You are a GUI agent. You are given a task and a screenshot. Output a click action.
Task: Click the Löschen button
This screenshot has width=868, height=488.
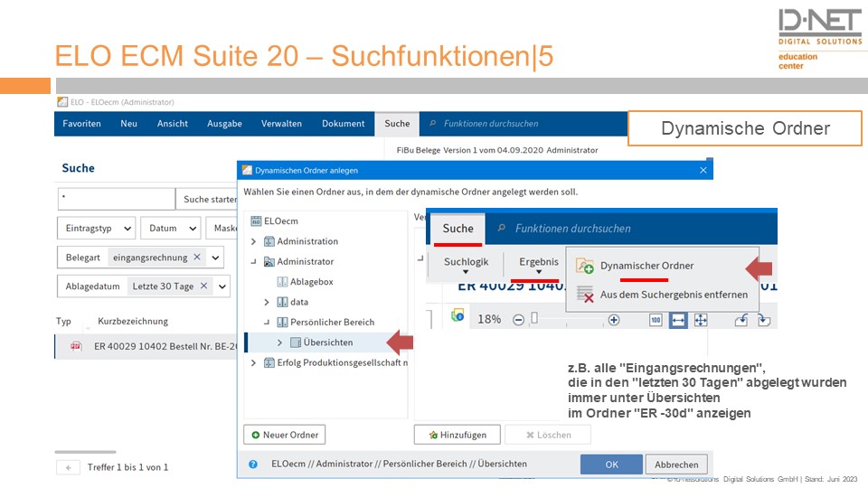(548, 435)
